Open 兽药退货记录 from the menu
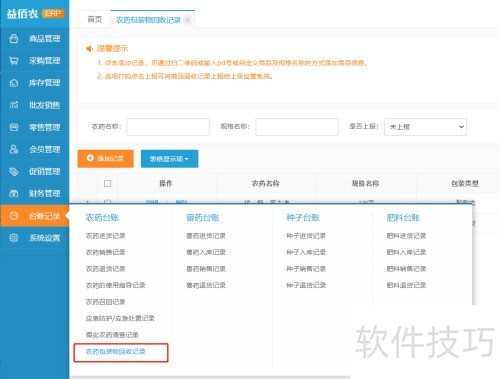This screenshot has width=500, height=379. 206,285
